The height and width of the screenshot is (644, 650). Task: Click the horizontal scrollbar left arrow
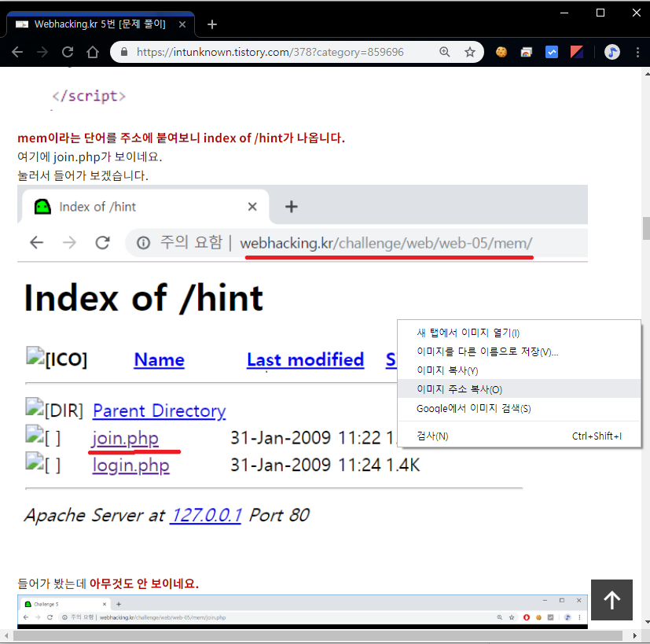(x=6, y=635)
